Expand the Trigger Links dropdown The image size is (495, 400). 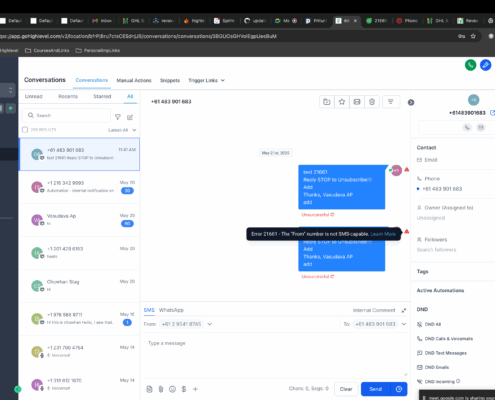tap(206, 80)
